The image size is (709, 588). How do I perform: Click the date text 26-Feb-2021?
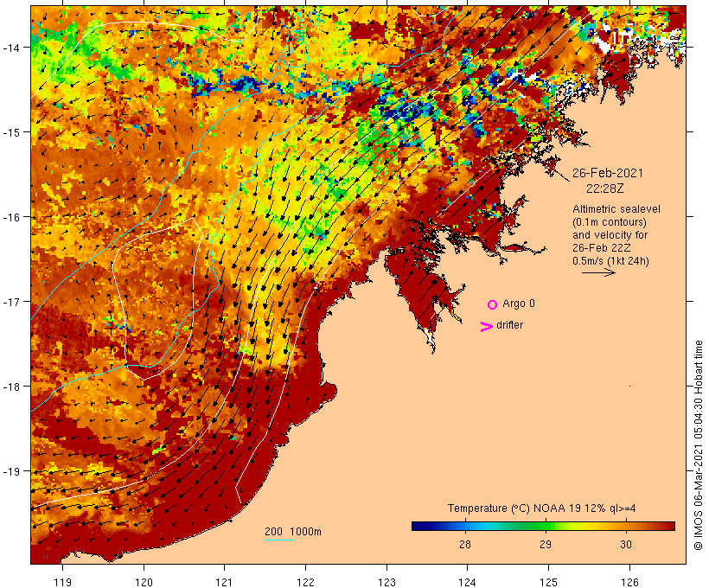(607, 173)
